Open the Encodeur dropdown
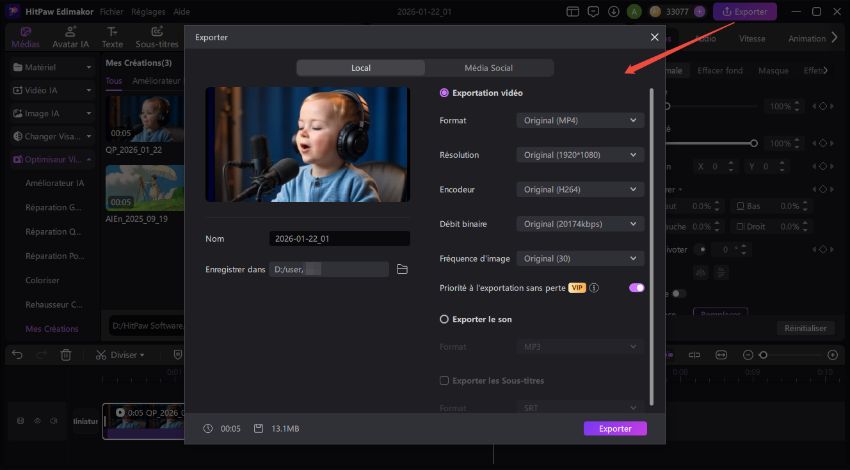Viewport: 850px width, 470px height. point(580,189)
